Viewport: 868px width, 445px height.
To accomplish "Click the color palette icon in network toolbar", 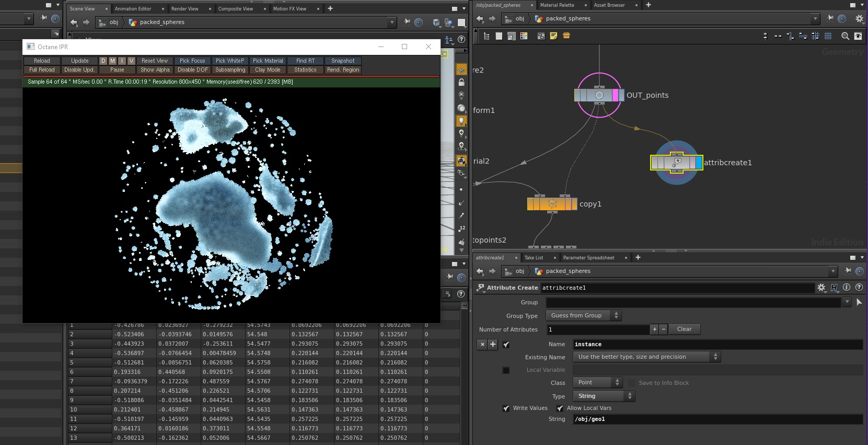I will pos(524,36).
